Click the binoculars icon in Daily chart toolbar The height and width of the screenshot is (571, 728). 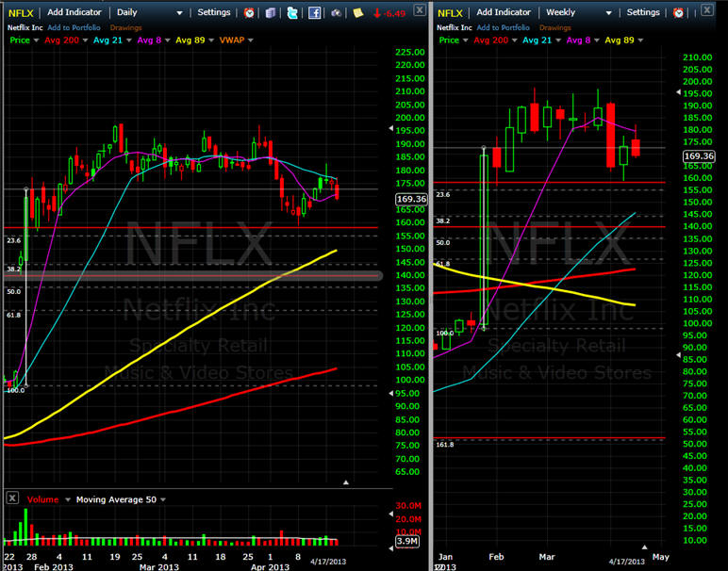click(336, 13)
